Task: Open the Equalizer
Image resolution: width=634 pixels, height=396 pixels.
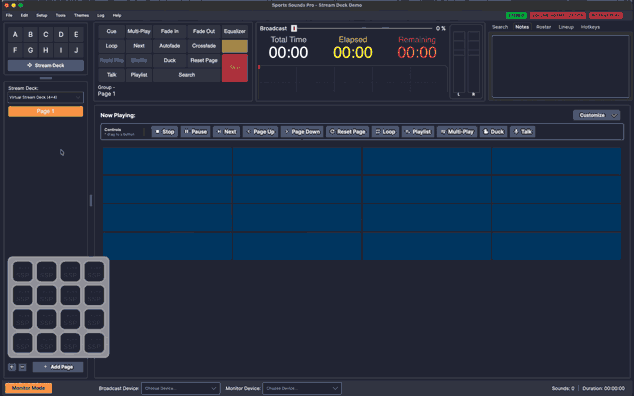Action: click(235, 31)
